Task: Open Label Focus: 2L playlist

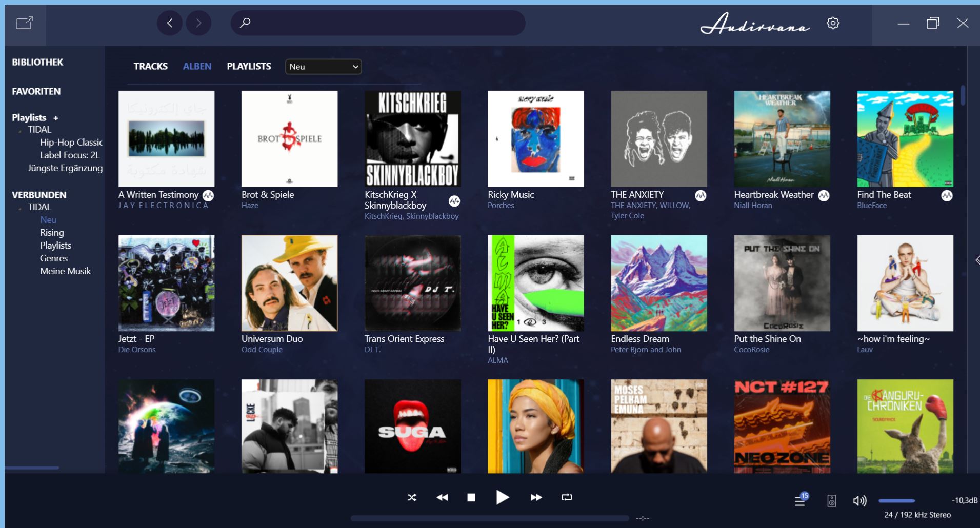Action: coord(70,155)
